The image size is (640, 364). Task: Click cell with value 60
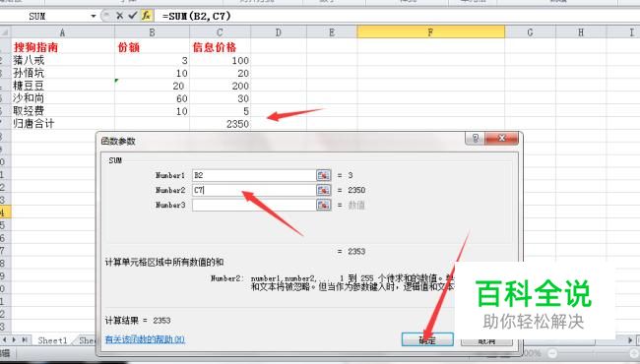click(152, 98)
